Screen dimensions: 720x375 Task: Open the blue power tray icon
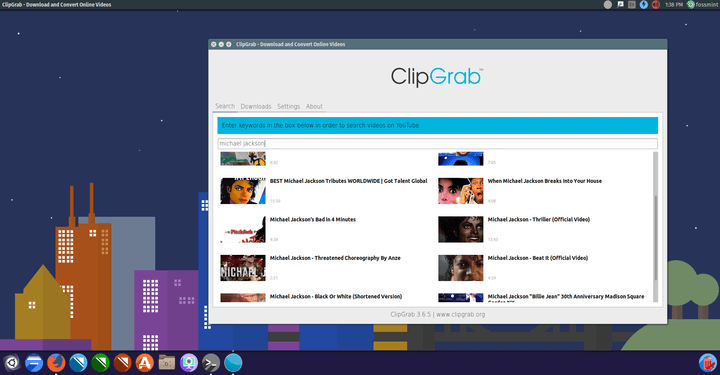coord(644,5)
